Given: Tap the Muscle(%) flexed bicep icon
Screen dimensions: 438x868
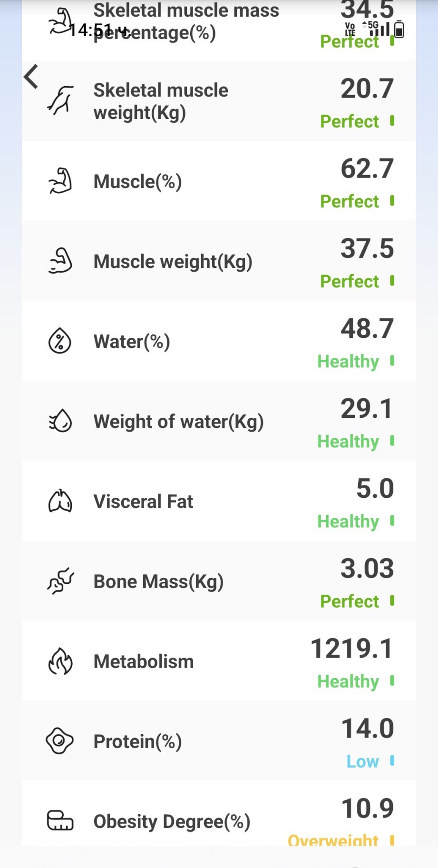Looking at the screenshot, I should 60,181.
